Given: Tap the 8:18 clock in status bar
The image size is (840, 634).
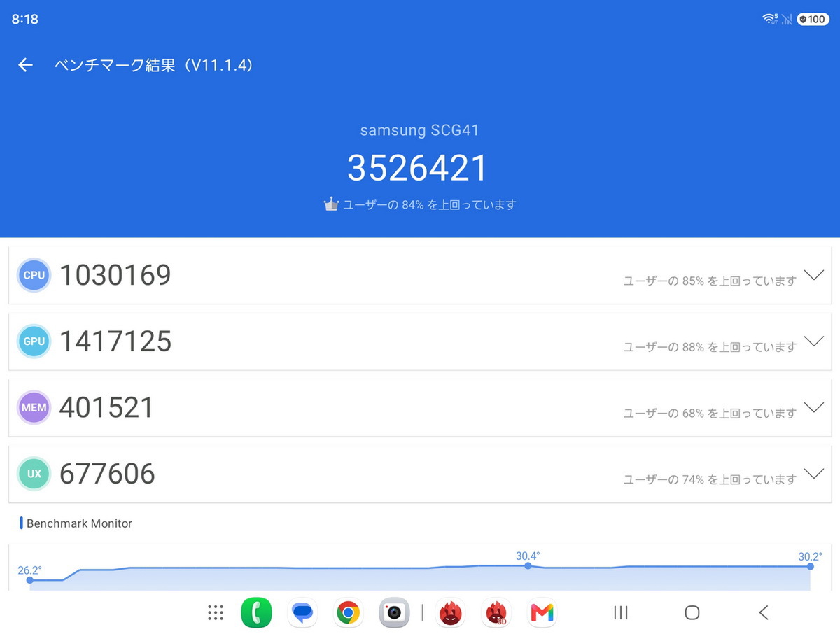Looking at the screenshot, I should tap(25, 19).
